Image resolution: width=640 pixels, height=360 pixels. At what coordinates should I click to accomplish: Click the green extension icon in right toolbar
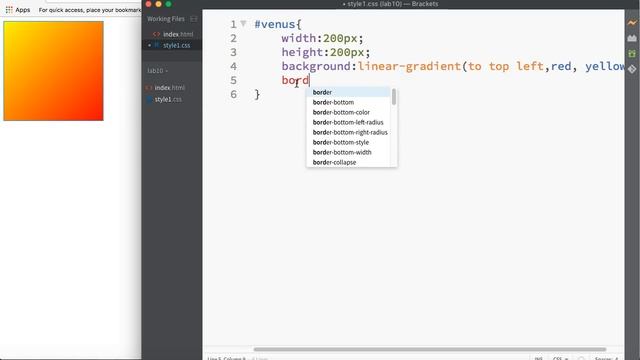(x=632, y=53)
